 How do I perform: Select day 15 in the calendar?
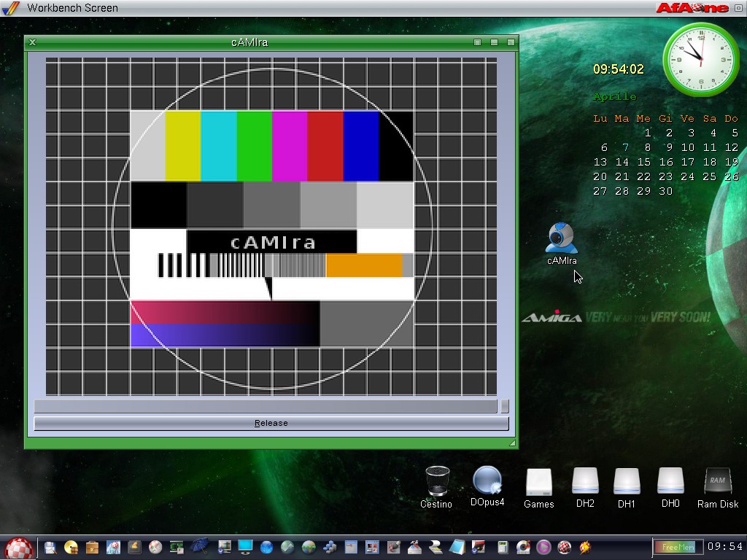(x=643, y=162)
